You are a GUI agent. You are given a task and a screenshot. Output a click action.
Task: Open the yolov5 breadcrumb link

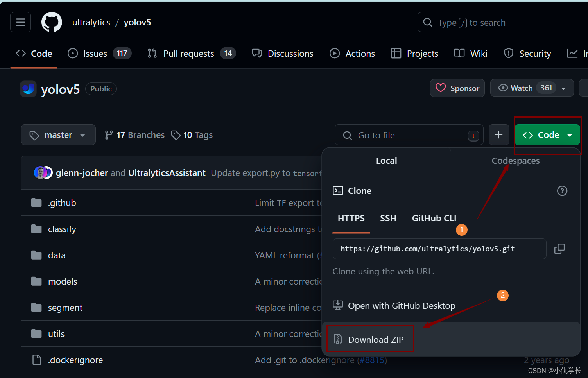[137, 22]
